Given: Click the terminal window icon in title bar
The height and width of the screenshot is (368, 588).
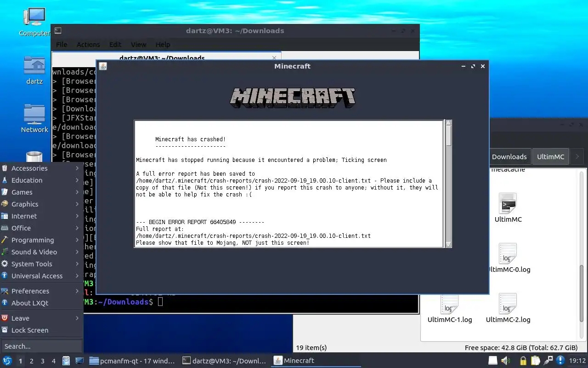Looking at the screenshot, I should coord(57,31).
